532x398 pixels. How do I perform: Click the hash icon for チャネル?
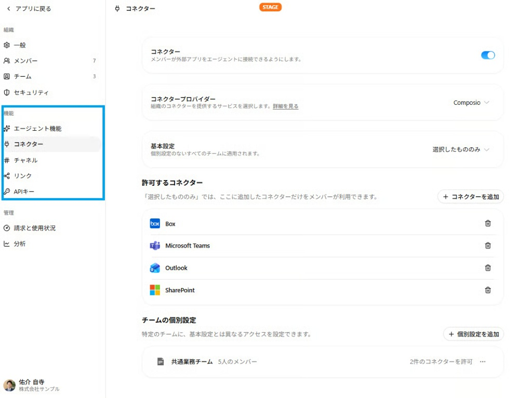point(6,160)
